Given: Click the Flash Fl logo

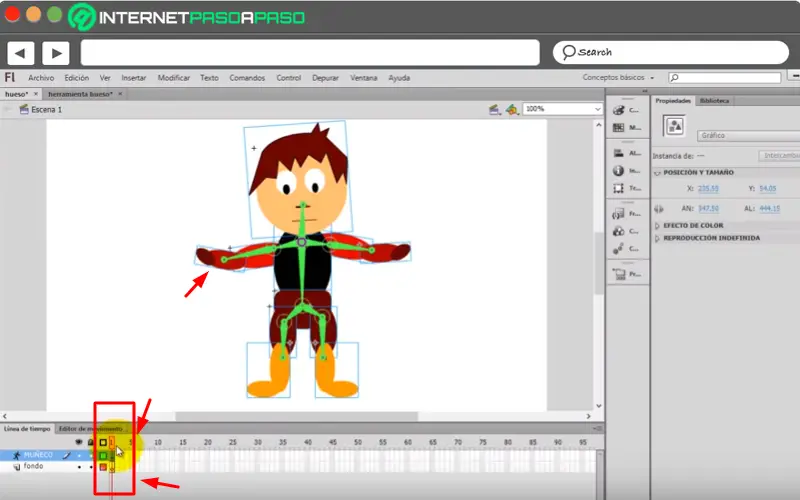Looking at the screenshot, I should click(x=10, y=78).
